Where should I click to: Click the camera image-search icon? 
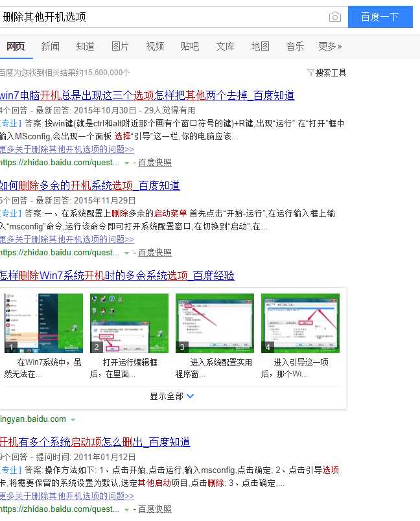point(334,17)
